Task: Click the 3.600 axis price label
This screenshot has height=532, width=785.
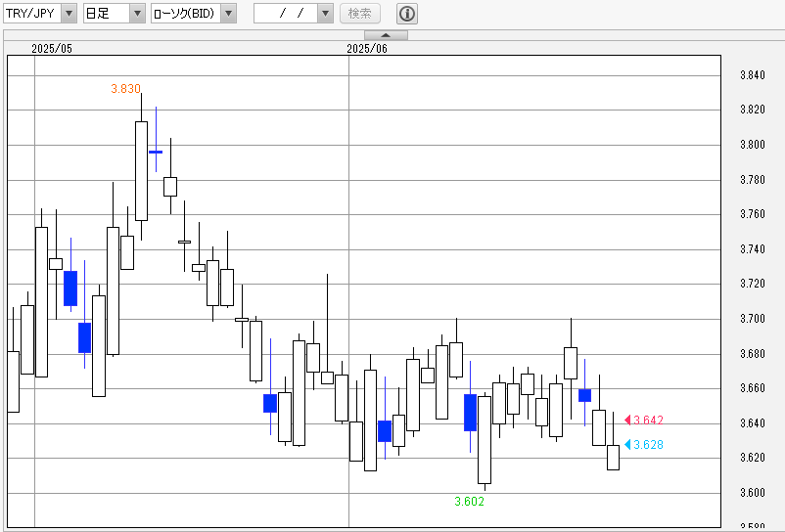Action: pyautogui.click(x=753, y=493)
